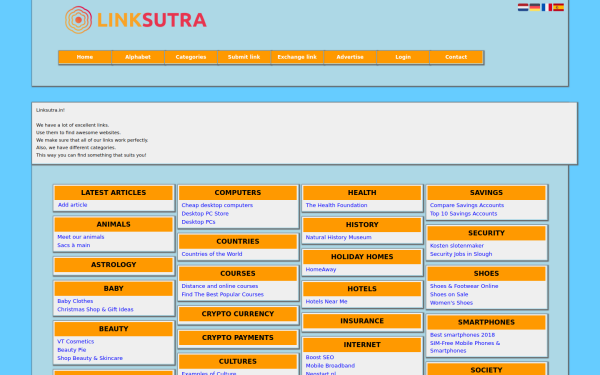Follow the Countries of the World link

click(x=212, y=254)
